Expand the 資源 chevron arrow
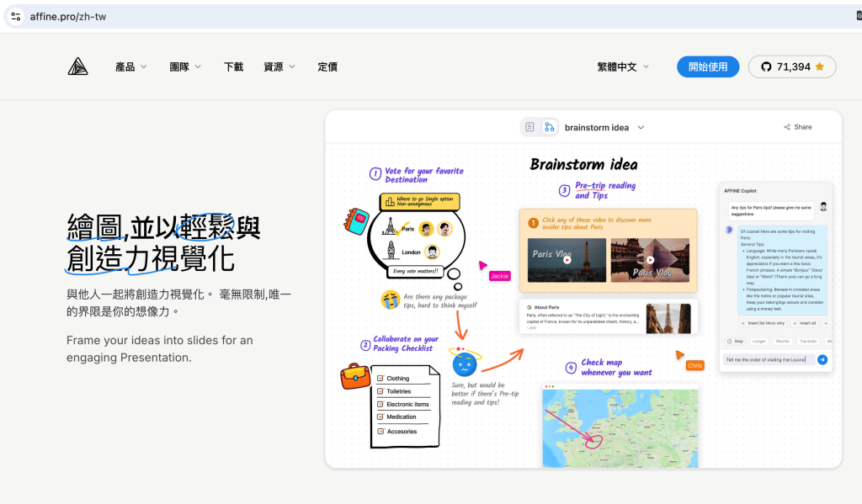Viewport: 862px width, 504px height. pos(292,66)
